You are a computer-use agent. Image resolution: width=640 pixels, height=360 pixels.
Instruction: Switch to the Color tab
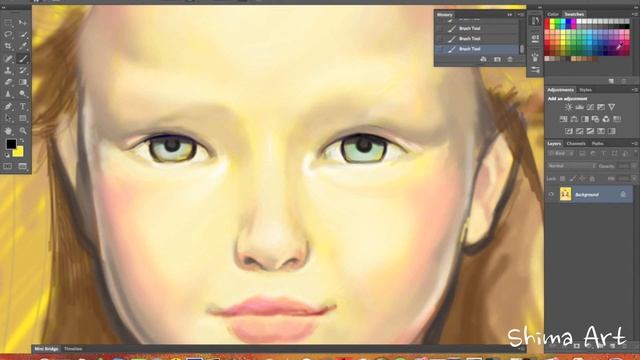(553, 14)
